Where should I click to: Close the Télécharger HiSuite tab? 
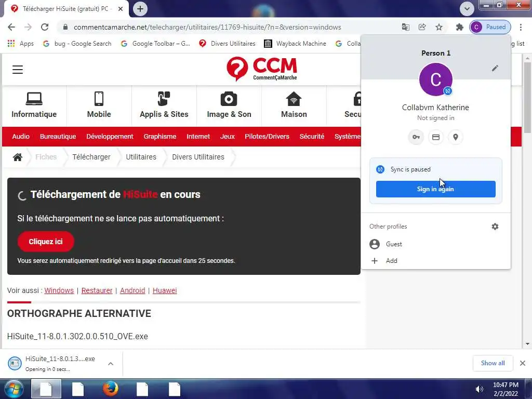(x=121, y=9)
